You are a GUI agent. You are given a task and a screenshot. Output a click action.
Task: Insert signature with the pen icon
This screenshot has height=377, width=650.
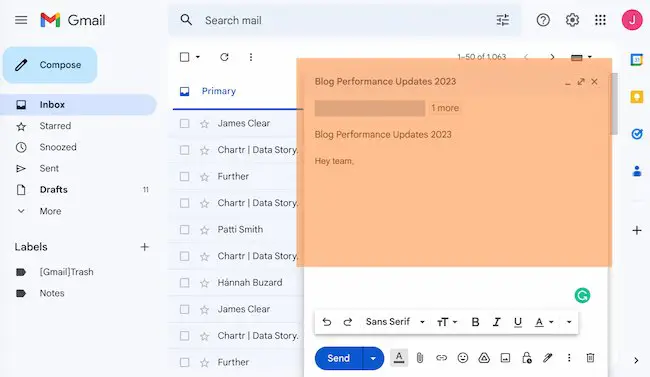[x=548, y=358]
